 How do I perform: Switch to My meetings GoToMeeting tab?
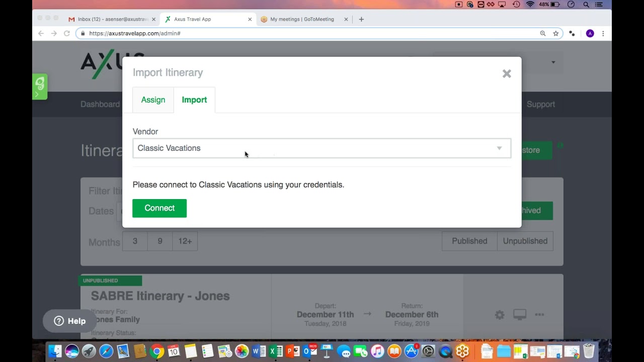[x=302, y=19]
